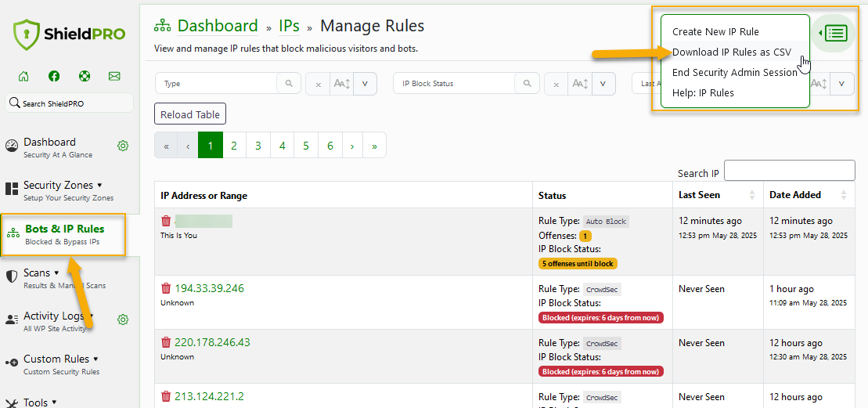Select current page 1 in pagination

[x=211, y=146]
